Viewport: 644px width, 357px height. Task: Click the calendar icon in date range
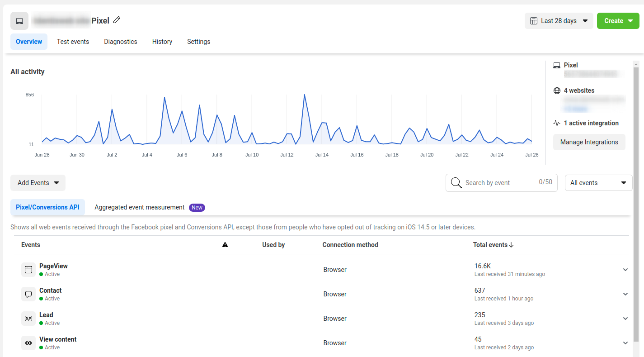[534, 21]
